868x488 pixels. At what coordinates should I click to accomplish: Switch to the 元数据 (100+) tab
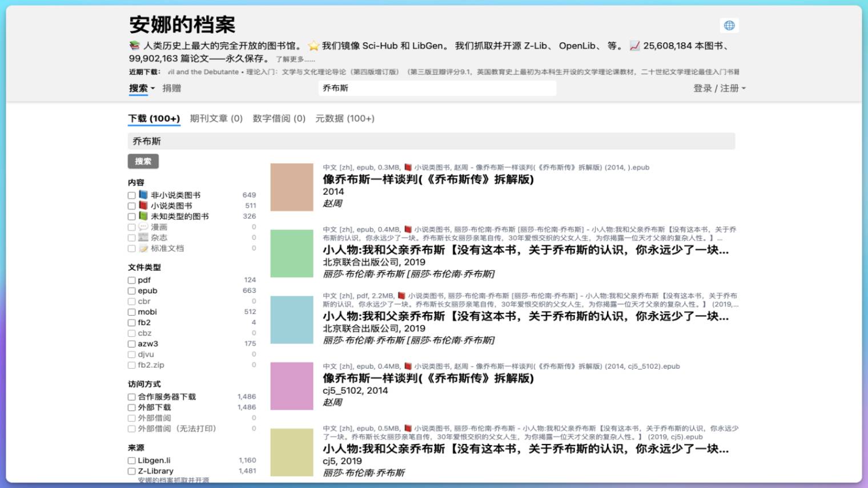[345, 119]
